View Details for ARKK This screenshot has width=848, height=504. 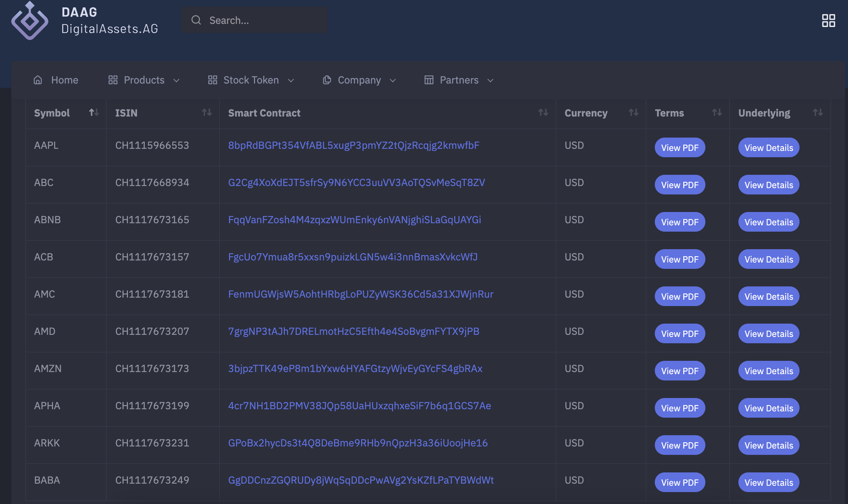point(769,445)
